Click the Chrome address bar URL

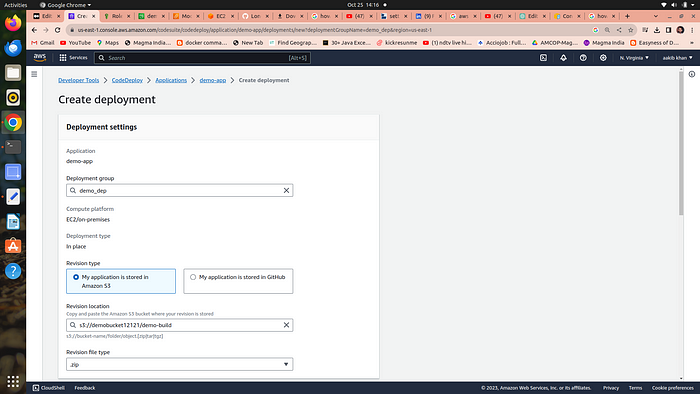point(254,30)
